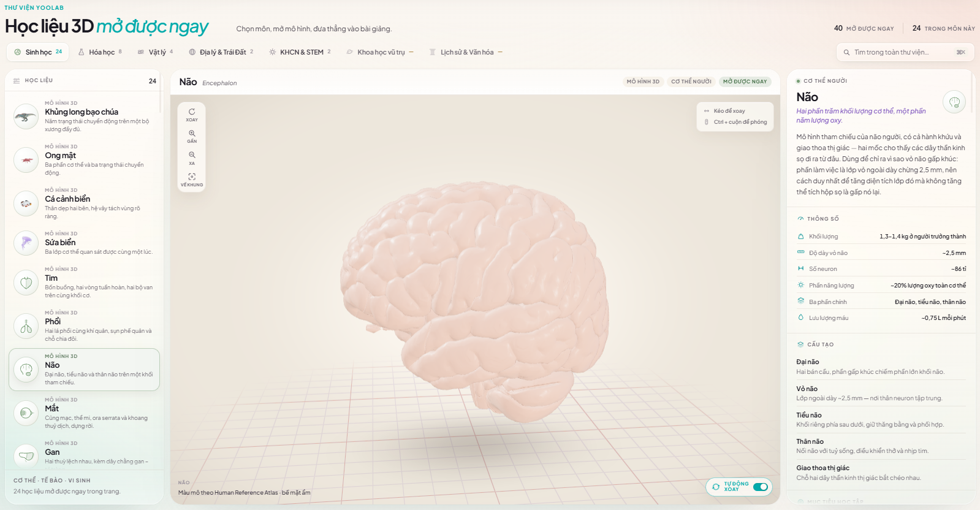Click the Xoay rotate tool in the viewer
This screenshot has height=510, width=980.
tap(192, 115)
